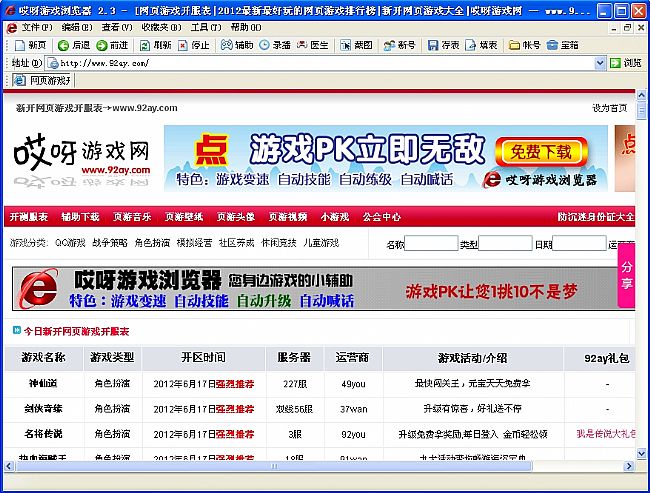Go forward with the 前进 button
This screenshot has width=650, height=493.
coord(112,45)
